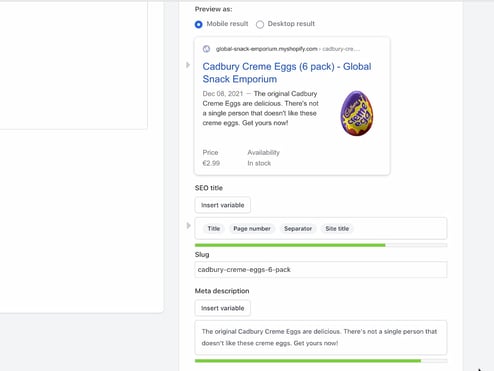Click into the Meta description text area
The image size is (494, 371).
(321, 337)
